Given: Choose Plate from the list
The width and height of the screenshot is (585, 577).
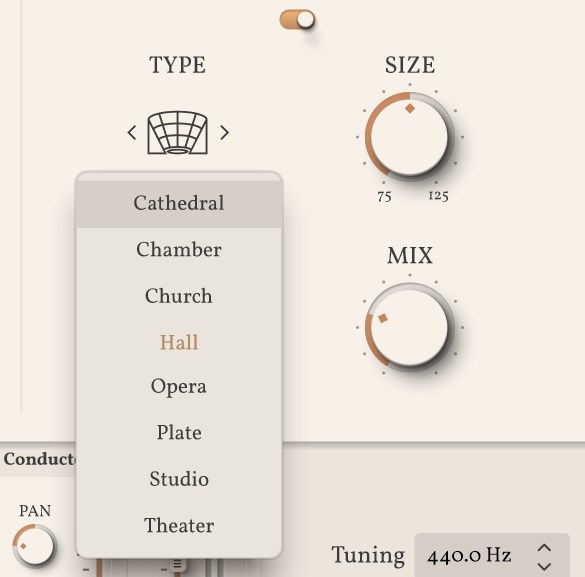Looking at the screenshot, I should point(179,433).
